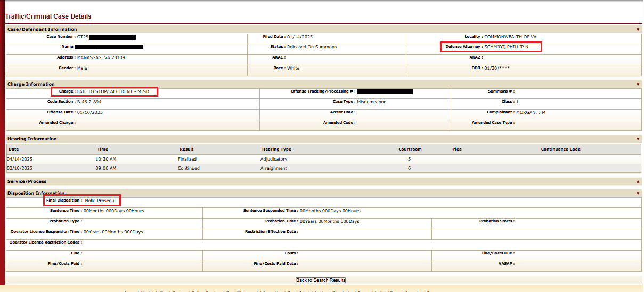Click the Continuance Code column header
644x292 pixels.
pyautogui.click(x=560, y=149)
